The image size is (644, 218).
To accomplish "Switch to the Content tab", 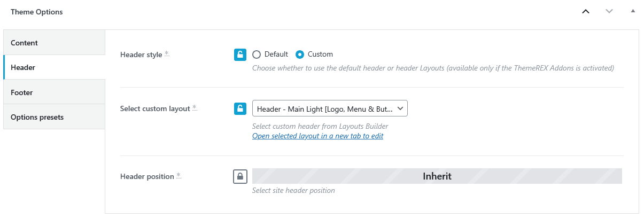I will (x=54, y=43).
